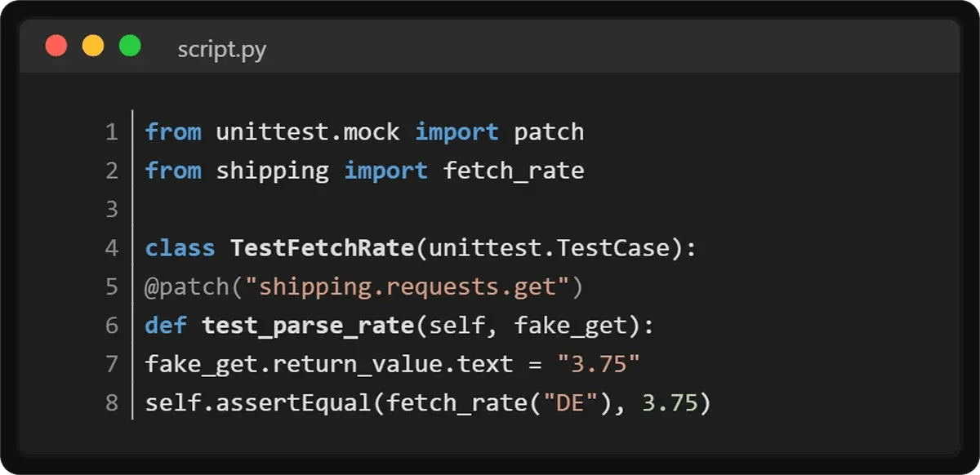Click line number 1 in gutter
980x475 pixels.
coord(112,132)
